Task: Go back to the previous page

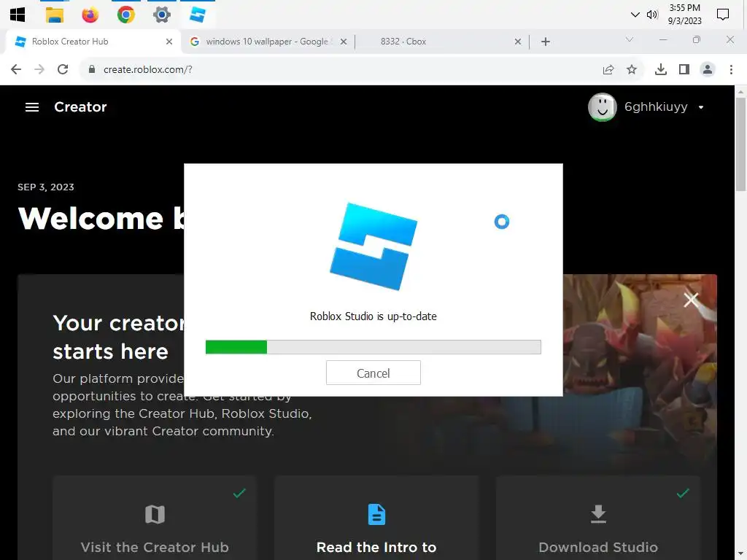Action: [16, 69]
